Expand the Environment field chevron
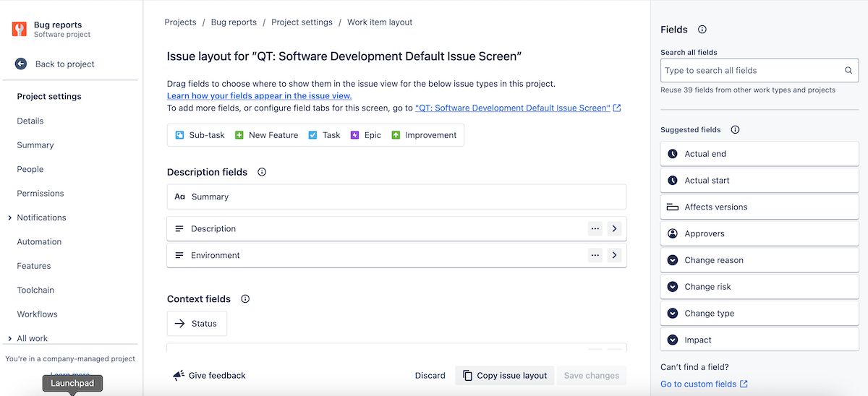868x396 pixels. point(614,255)
